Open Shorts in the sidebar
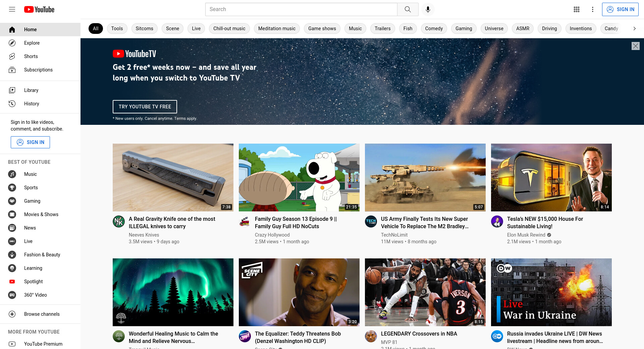This screenshot has width=644, height=349. (x=40, y=56)
